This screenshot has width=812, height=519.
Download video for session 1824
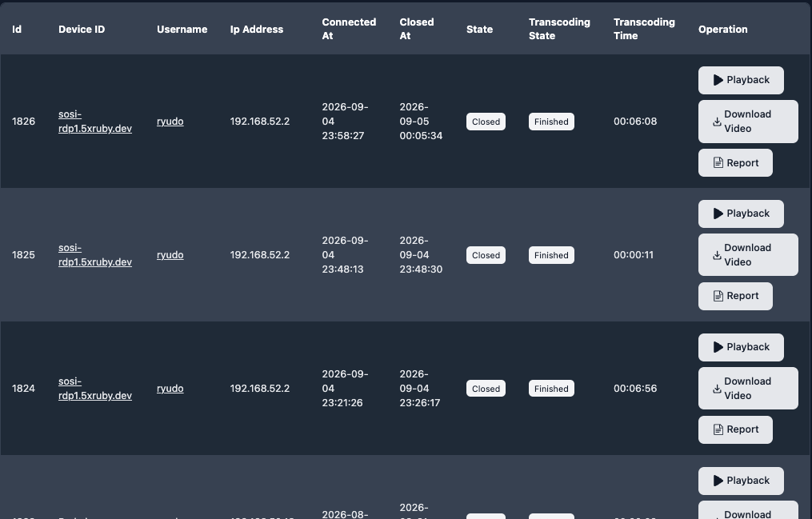point(748,388)
